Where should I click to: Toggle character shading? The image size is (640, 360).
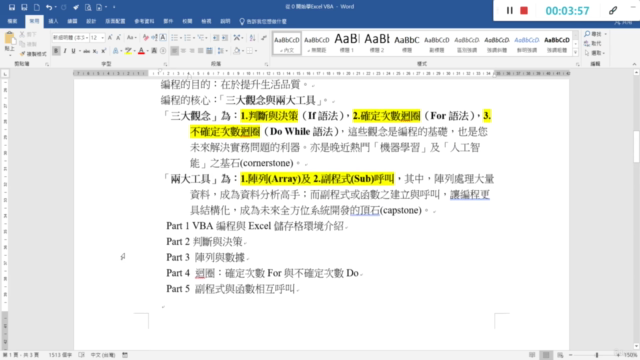[x=154, y=51]
